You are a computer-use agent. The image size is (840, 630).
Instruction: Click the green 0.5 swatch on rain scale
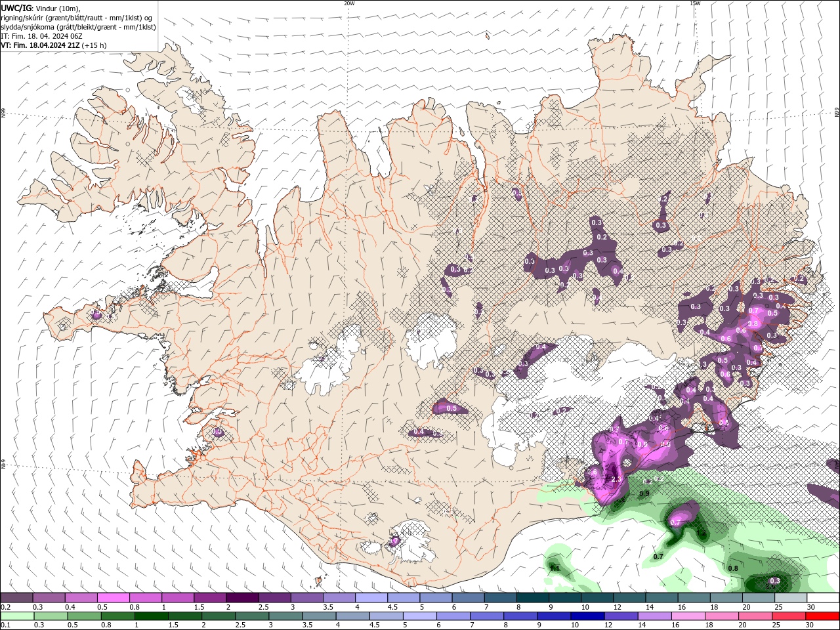click(83, 616)
